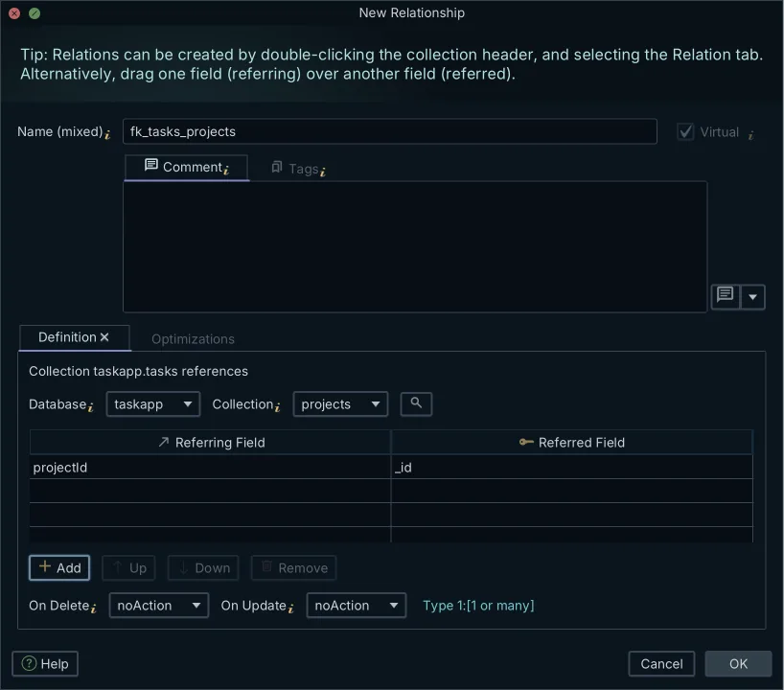Expand the On Delete noAction dropdown
This screenshot has height=690, width=784.
(x=159, y=606)
